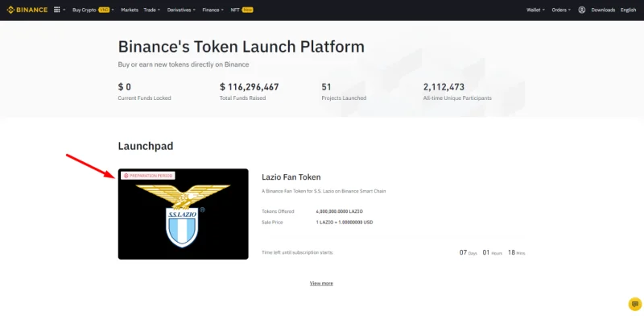Click the View more link
644x316 pixels.
click(321, 283)
